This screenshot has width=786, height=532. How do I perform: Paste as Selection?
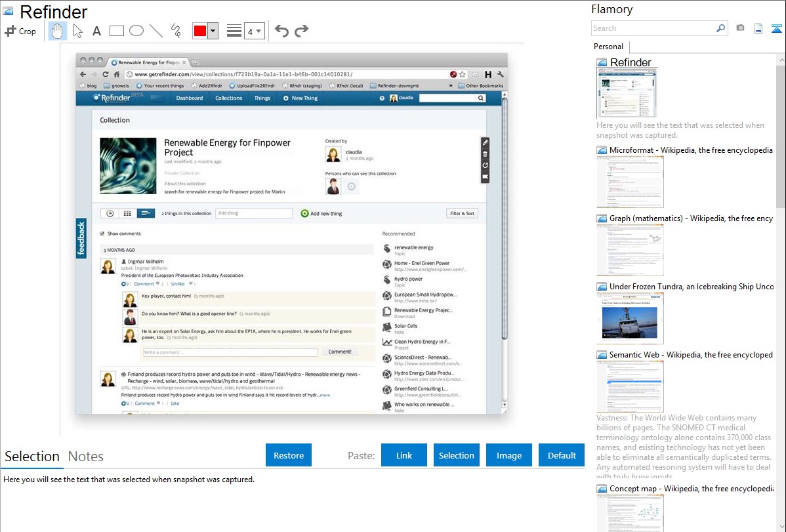coord(456,455)
